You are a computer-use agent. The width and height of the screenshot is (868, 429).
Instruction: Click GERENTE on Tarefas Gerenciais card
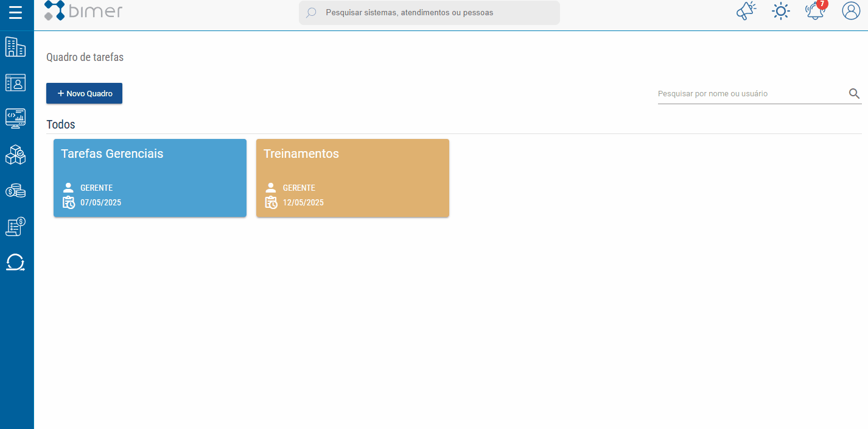(x=96, y=188)
